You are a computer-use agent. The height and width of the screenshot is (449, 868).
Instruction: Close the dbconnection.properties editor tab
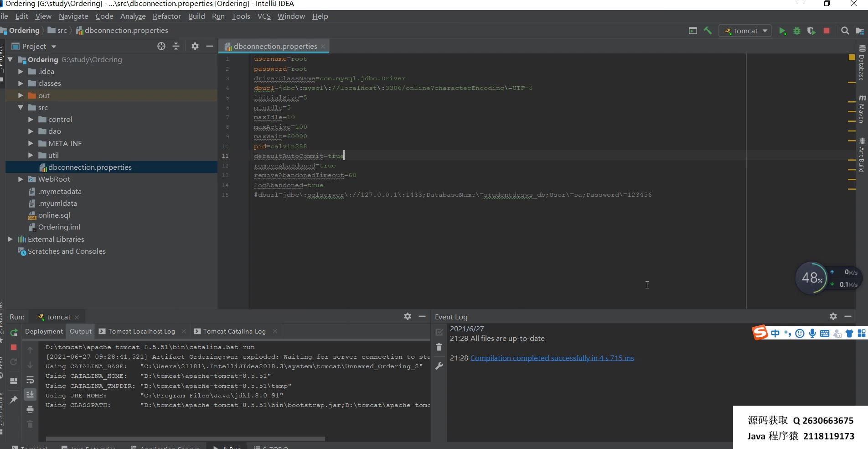click(323, 46)
